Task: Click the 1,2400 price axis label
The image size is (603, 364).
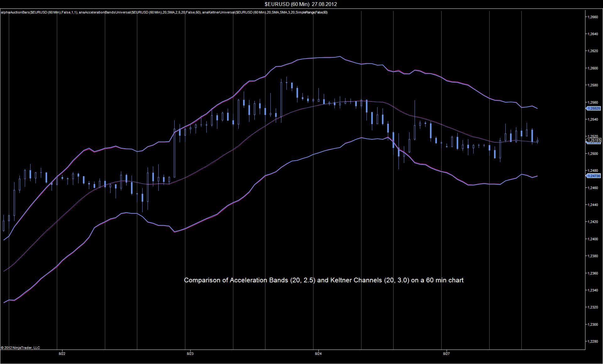Action: (592, 239)
